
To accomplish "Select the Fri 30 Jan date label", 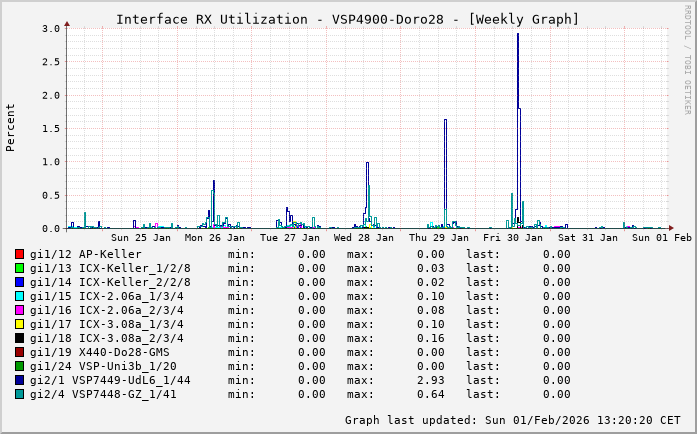I will 513,238.
